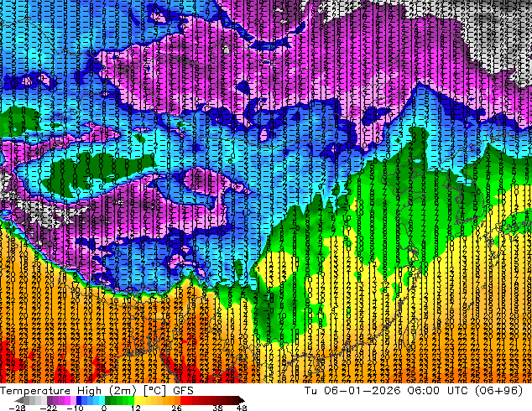Click the '38' legend label

218,408
